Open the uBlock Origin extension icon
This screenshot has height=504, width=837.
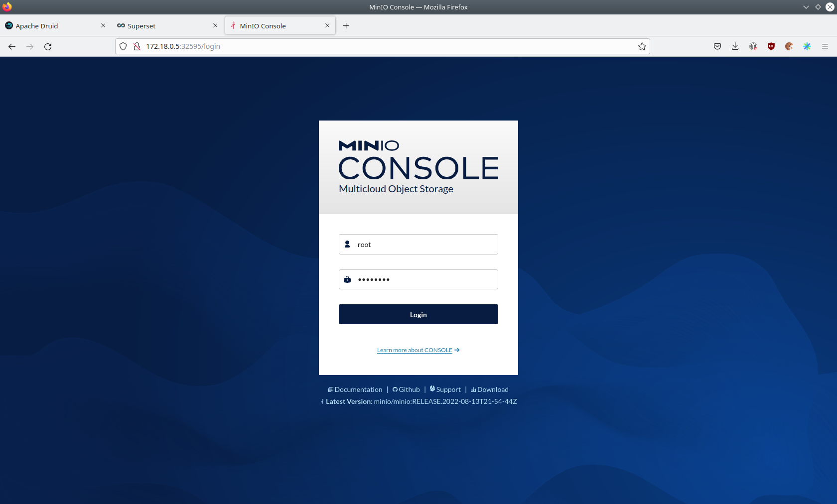(771, 46)
